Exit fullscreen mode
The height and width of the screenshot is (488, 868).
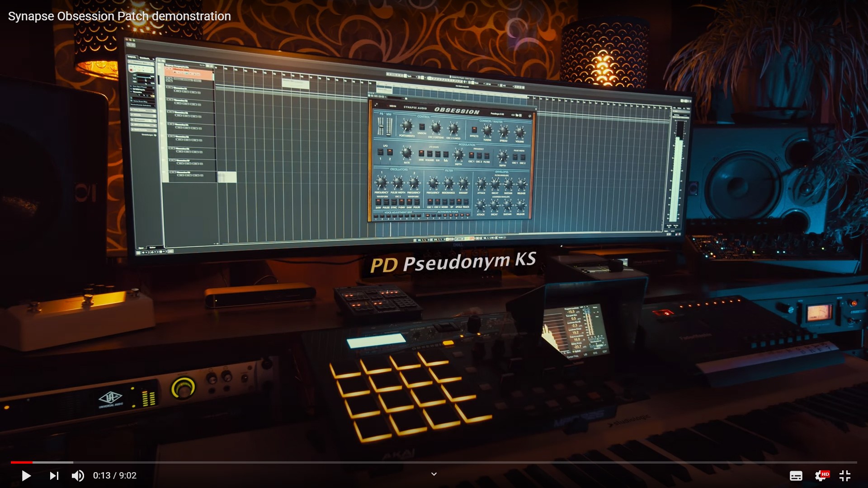(845, 476)
